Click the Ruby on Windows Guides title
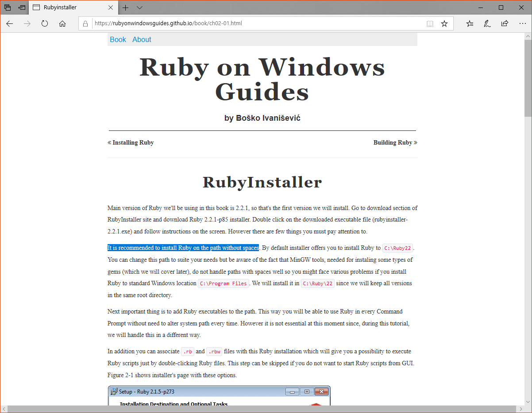 pos(262,80)
